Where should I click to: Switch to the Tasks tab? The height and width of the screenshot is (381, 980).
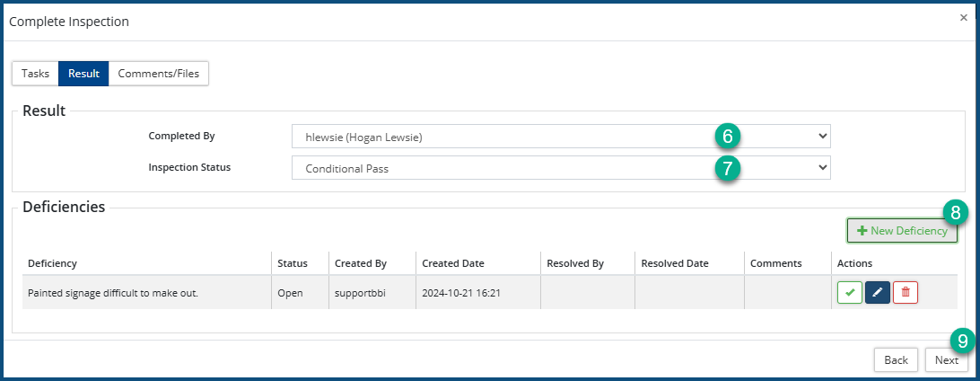35,74
